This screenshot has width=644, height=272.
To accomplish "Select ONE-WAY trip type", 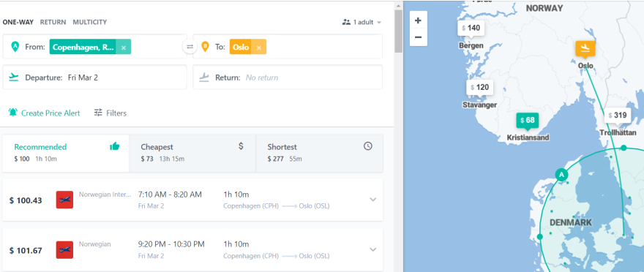I will [18, 22].
